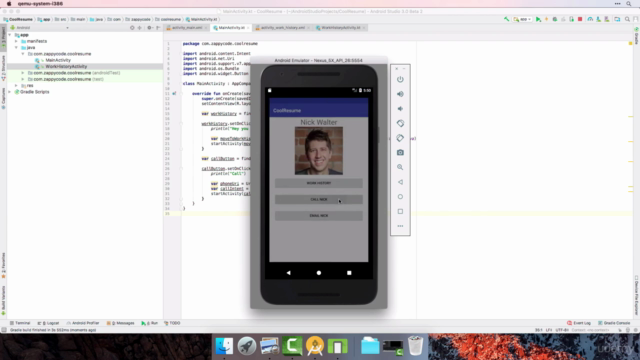Screen dimensions: 640x360
Task: Stop app with red square icon
Action: click(580, 19)
